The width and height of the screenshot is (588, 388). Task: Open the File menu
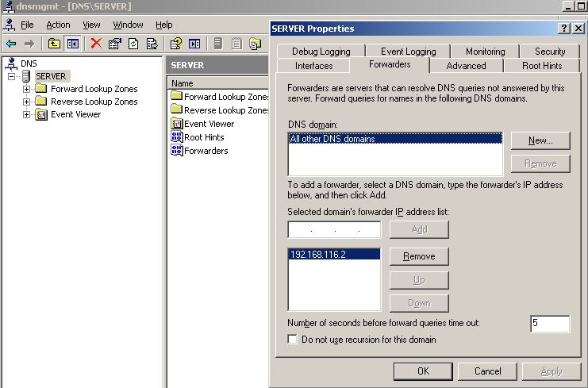[x=27, y=25]
